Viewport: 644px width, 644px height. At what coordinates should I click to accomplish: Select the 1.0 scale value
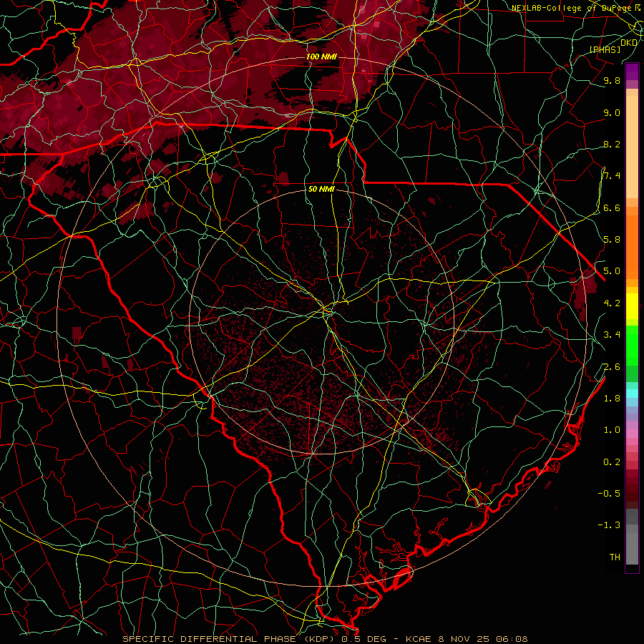612,429
